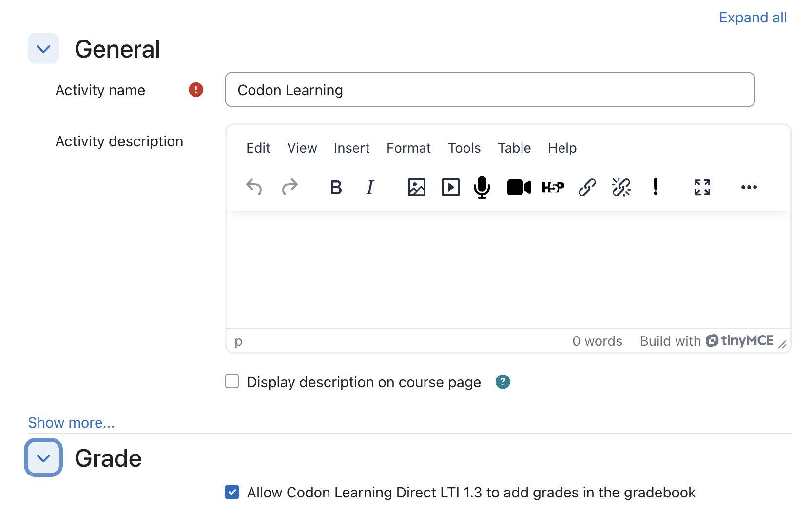The width and height of the screenshot is (812, 515).
Task: Record audio with the microphone icon
Action: point(482,187)
